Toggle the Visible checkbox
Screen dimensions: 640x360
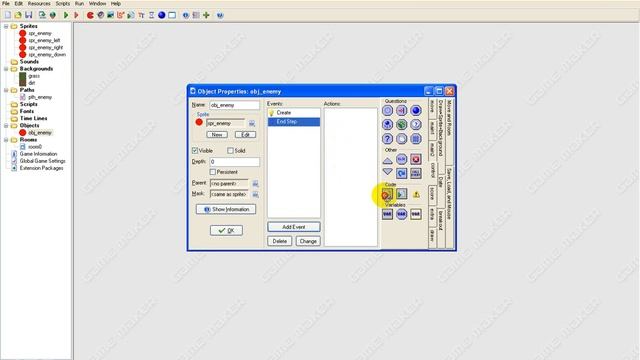coord(195,151)
